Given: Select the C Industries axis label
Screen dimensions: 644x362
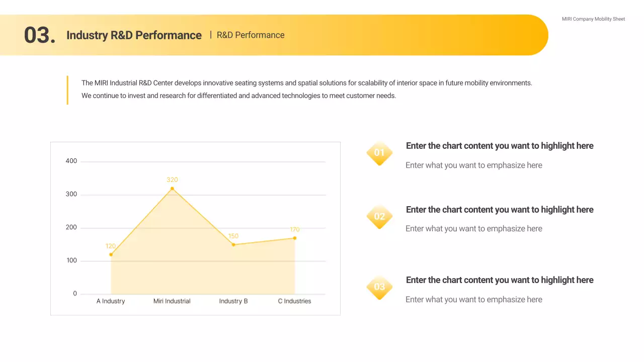Looking at the screenshot, I should click(294, 301).
